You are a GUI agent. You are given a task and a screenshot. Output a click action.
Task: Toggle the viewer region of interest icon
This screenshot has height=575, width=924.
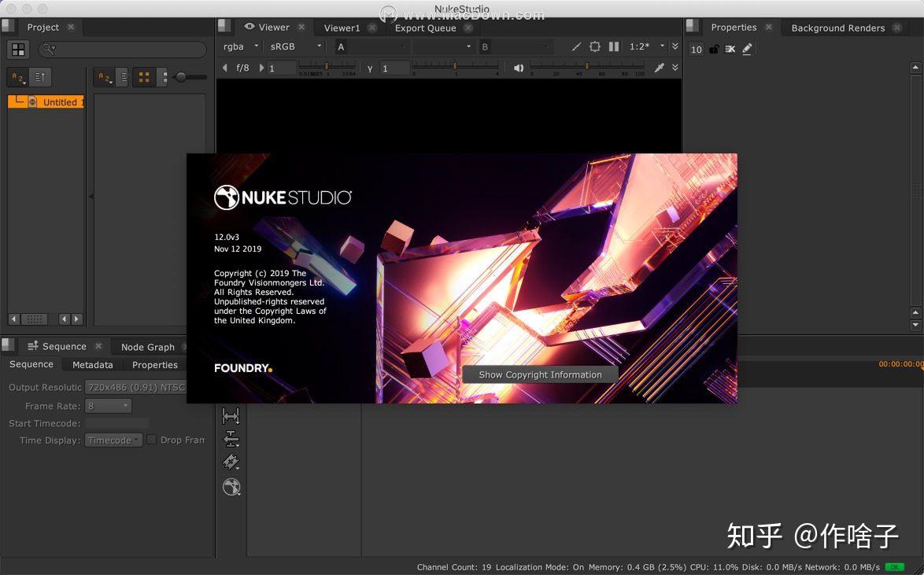(595, 46)
